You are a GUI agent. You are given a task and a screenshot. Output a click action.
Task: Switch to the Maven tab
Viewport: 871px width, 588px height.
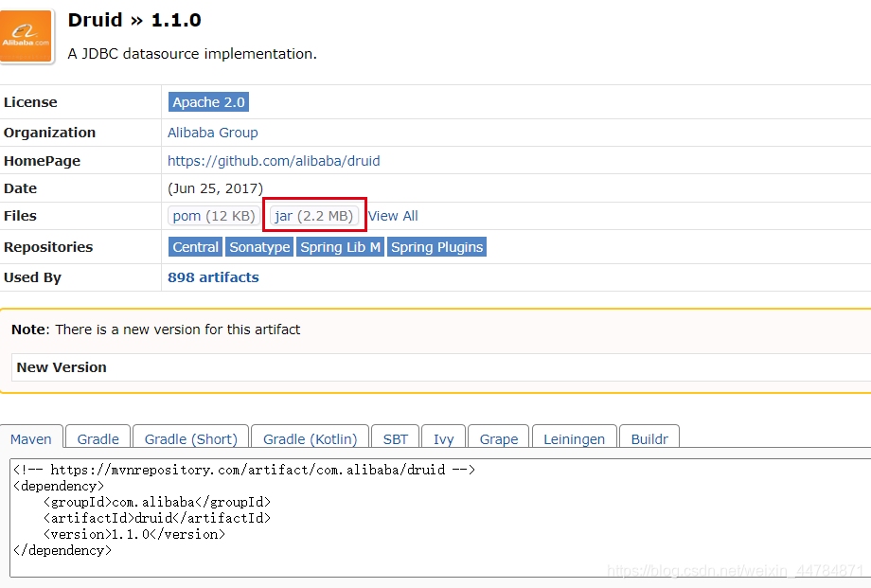pos(31,438)
